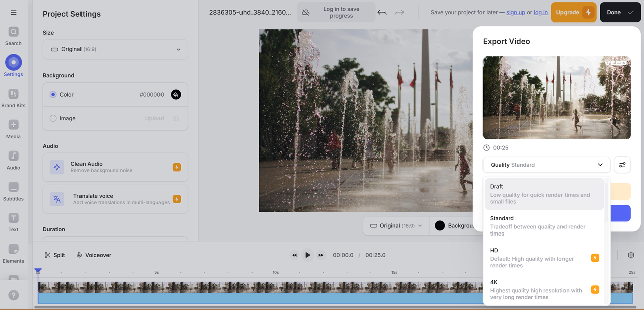The height and width of the screenshot is (310, 644).
Task: Open the Elements sidebar panel
Action: click(13, 254)
